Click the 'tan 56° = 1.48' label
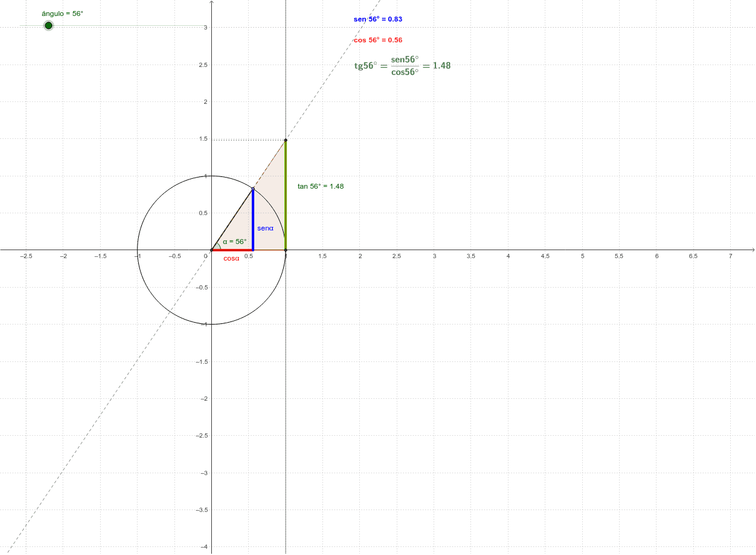This screenshot has height=555, width=756. click(x=321, y=186)
